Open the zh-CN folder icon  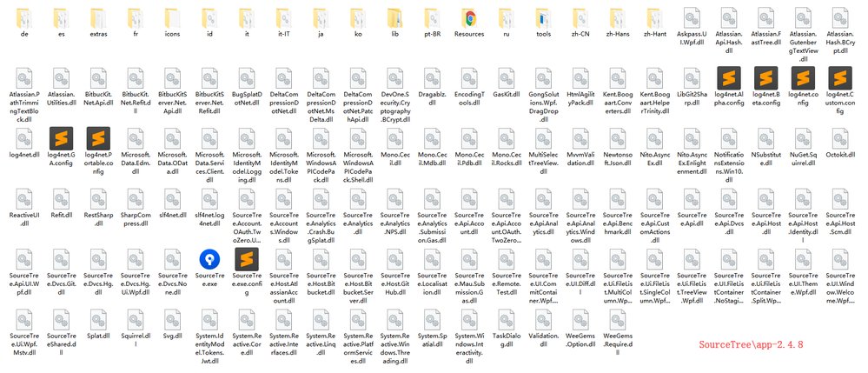[x=580, y=19]
